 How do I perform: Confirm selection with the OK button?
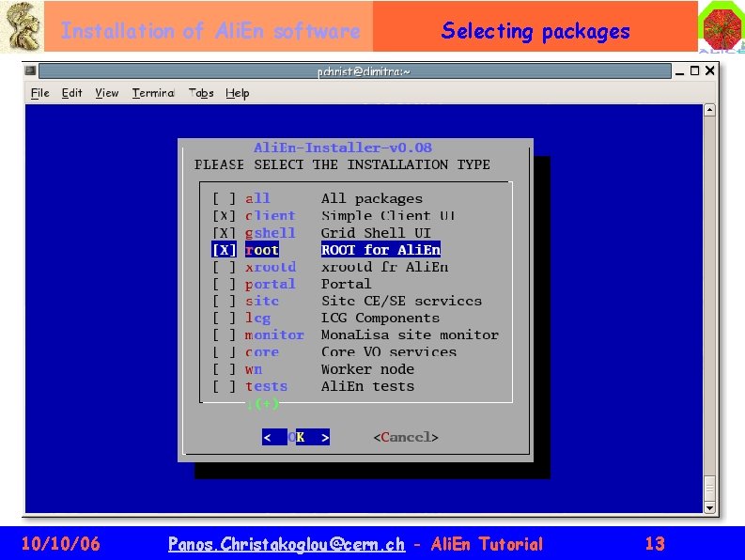coord(296,437)
